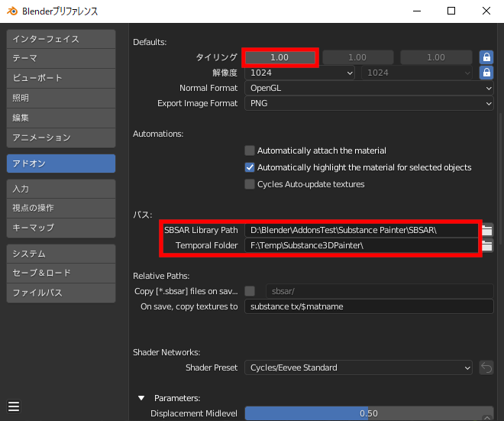Viewport: 504px width, 421px height.
Task: Click the third tiling 1.00 field
Action: tap(436, 57)
